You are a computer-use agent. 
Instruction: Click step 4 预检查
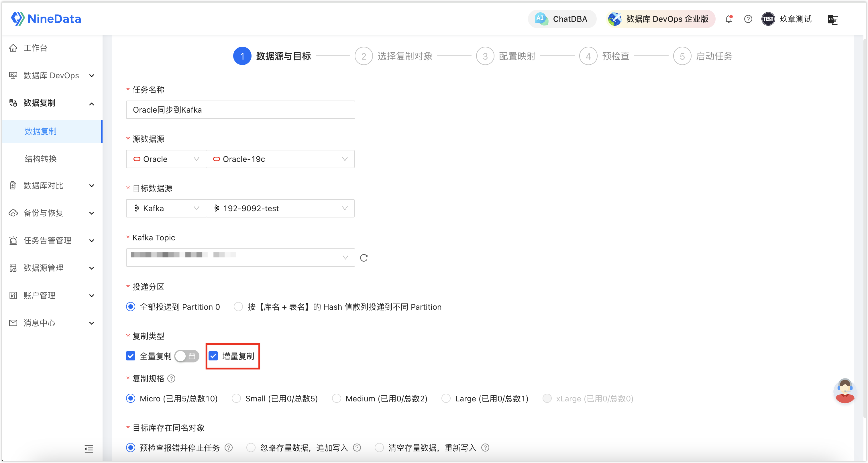(x=604, y=56)
